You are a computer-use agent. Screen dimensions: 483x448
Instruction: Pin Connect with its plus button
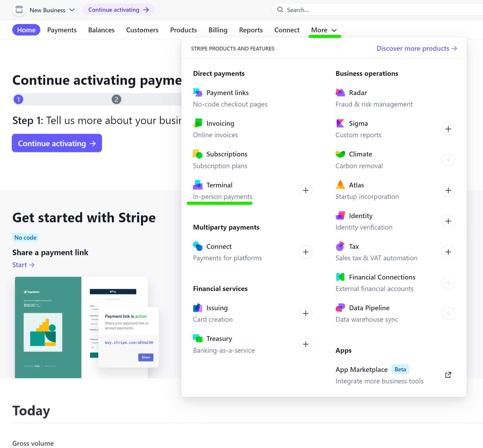305,252
